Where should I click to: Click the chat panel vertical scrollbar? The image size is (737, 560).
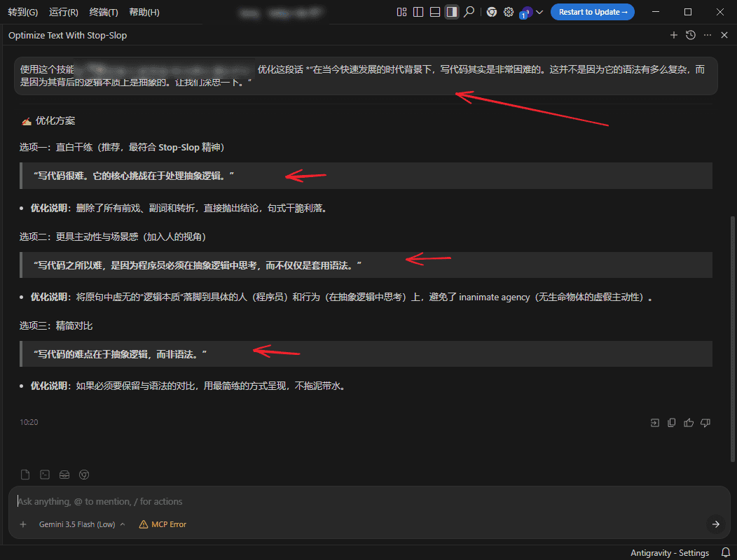[x=732, y=338]
